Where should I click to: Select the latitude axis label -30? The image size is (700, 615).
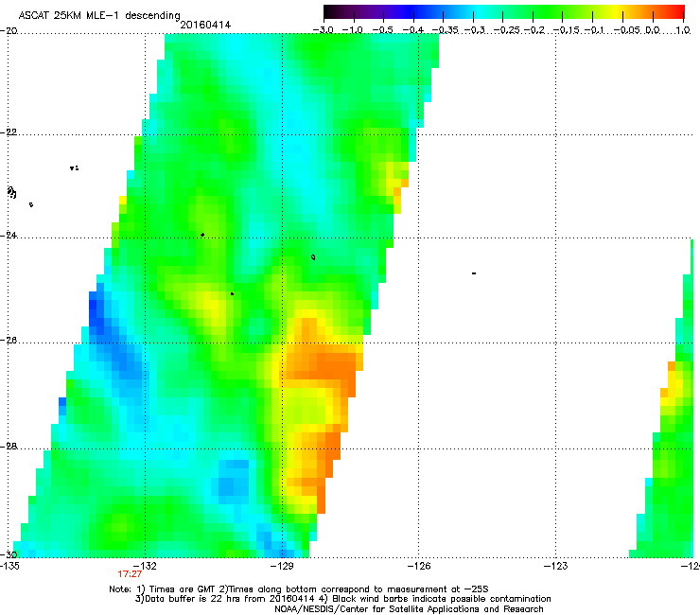click(9, 554)
